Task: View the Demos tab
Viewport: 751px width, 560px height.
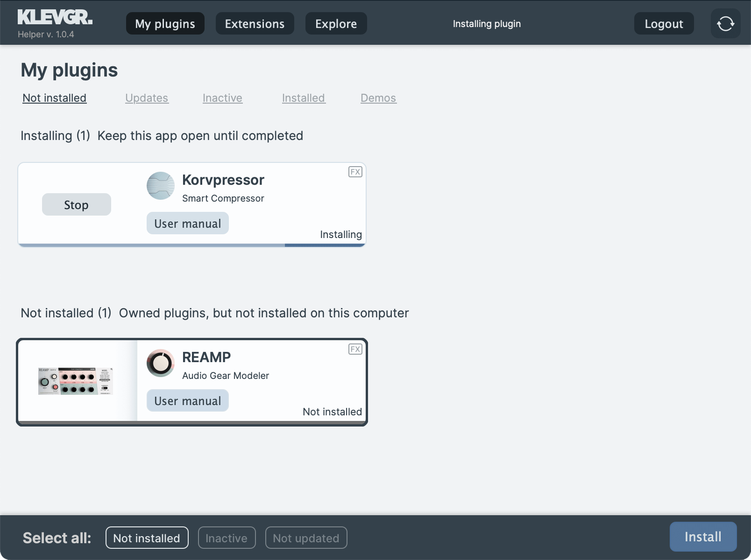Action: (378, 98)
